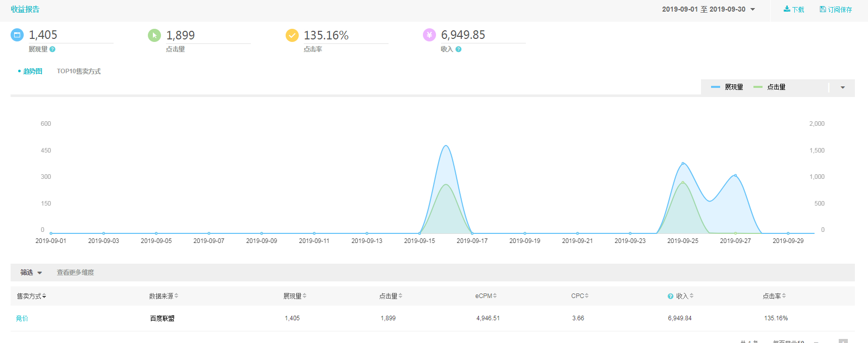This screenshot has width=868, height=343.
Task: Toggle the 点击量 series in chart legend
Action: pyautogui.click(x=770, y=87)
